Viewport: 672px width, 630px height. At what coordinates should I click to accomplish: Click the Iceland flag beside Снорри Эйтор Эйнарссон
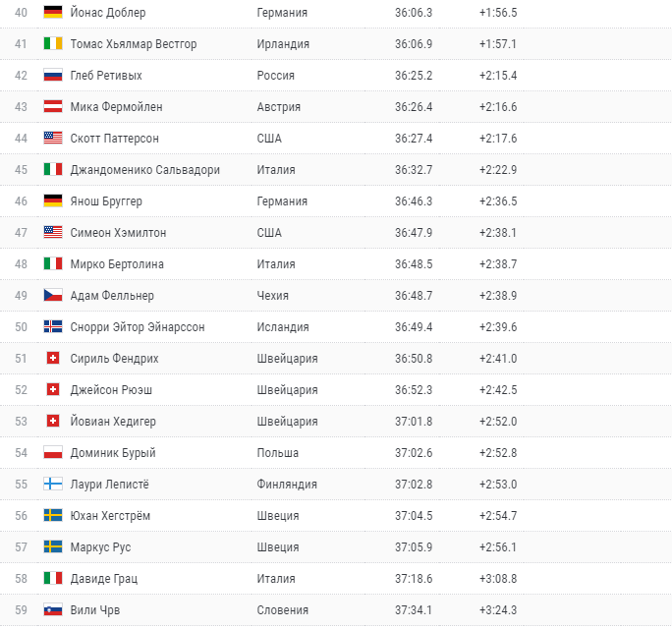click(53, 327)
